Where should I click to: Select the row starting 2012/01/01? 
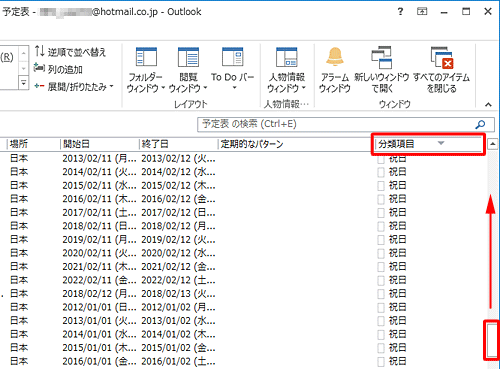tap(243, 307)
